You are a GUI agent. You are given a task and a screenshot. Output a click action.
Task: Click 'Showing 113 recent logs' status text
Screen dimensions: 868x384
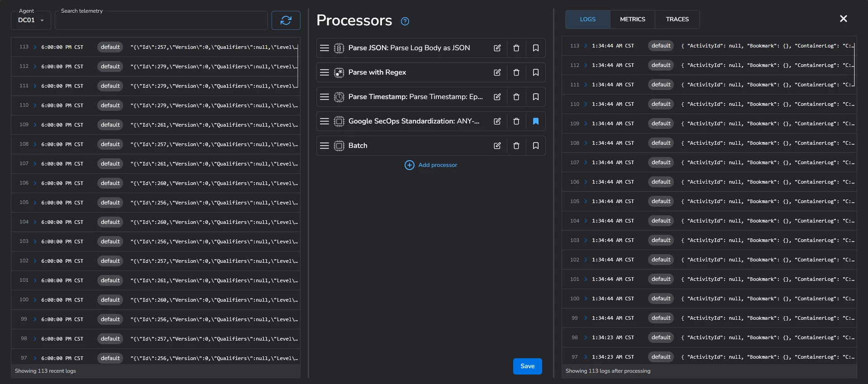[x=45, y=371]
